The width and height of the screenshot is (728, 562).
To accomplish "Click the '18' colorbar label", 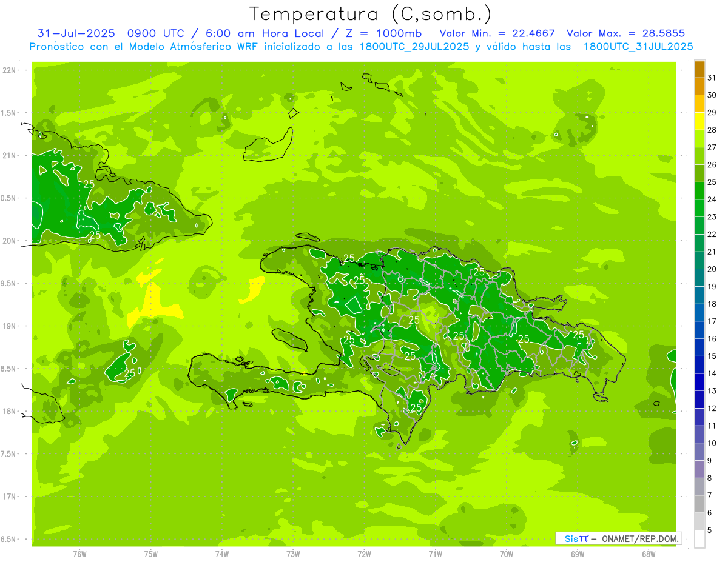I will [x=712, y=304].
